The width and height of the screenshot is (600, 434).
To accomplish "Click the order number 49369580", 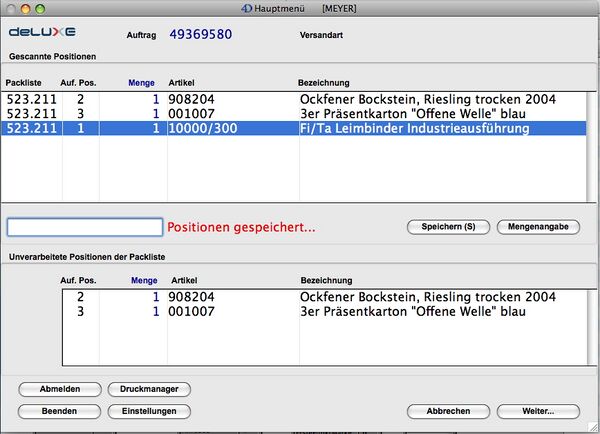I will [200, 34].
